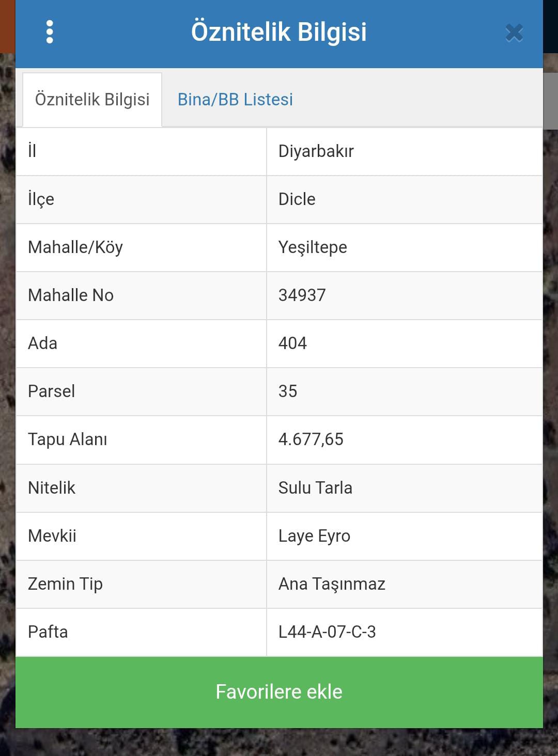This screenshot has width=558, height=756.
Task: Switch to the Bina/BB Listesi tab
Action: pyautogui.click(x=235, y=99)
